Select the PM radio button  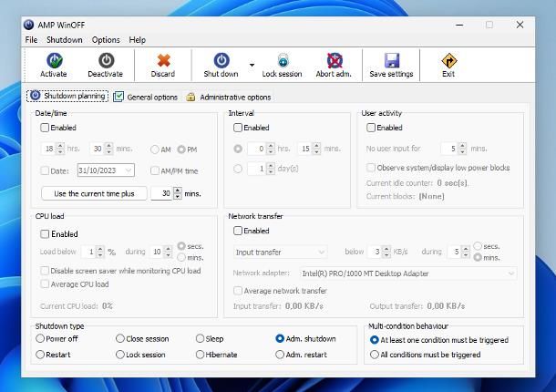point(181,150)
